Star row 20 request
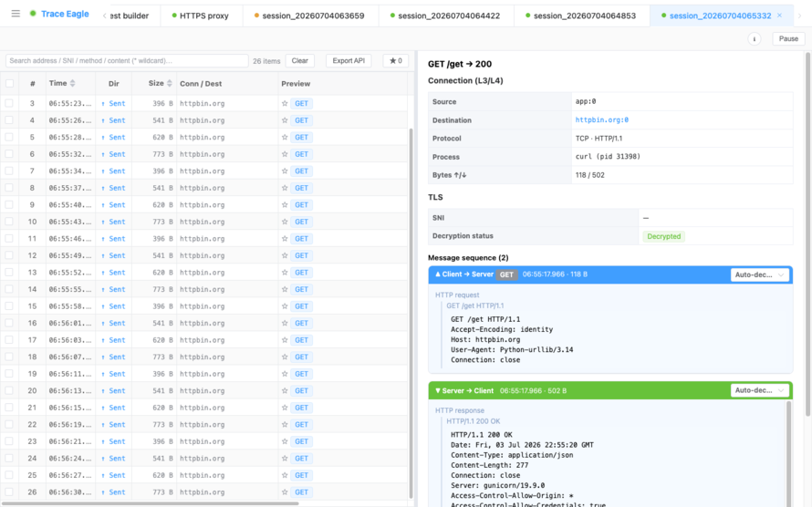The height and width of the screenshot is (507, 812). coord(285,390)
